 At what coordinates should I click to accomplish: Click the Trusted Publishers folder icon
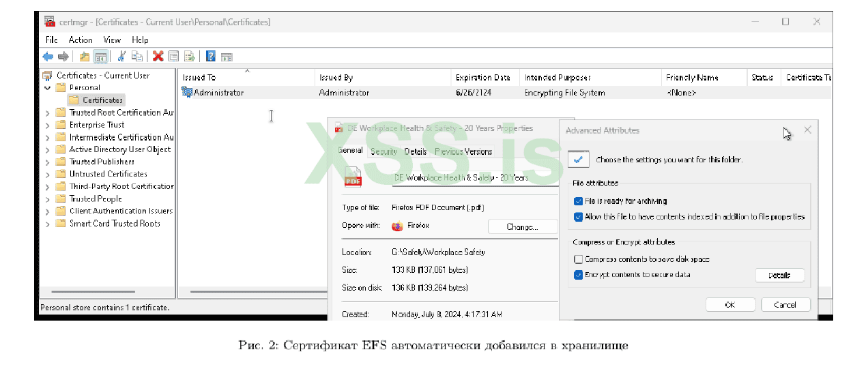tap(61, 162)
